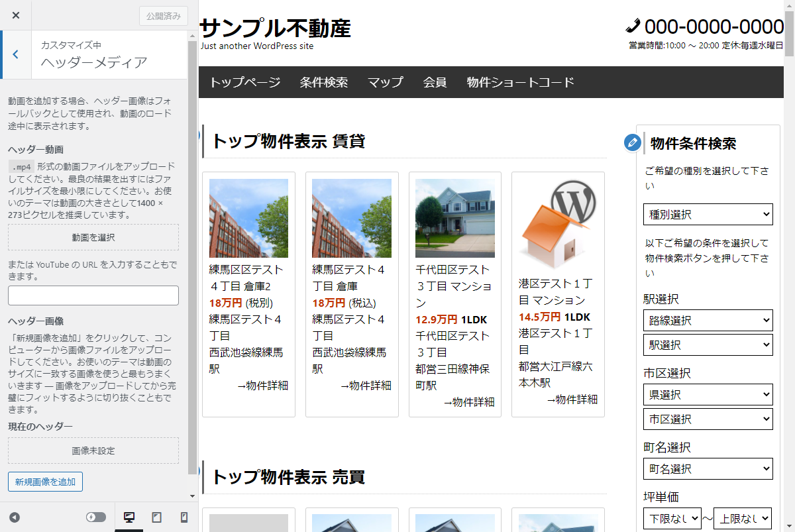The image size is (795, 532).
Task: Click the 新規画像を追加 button
Action: (45, 482)
